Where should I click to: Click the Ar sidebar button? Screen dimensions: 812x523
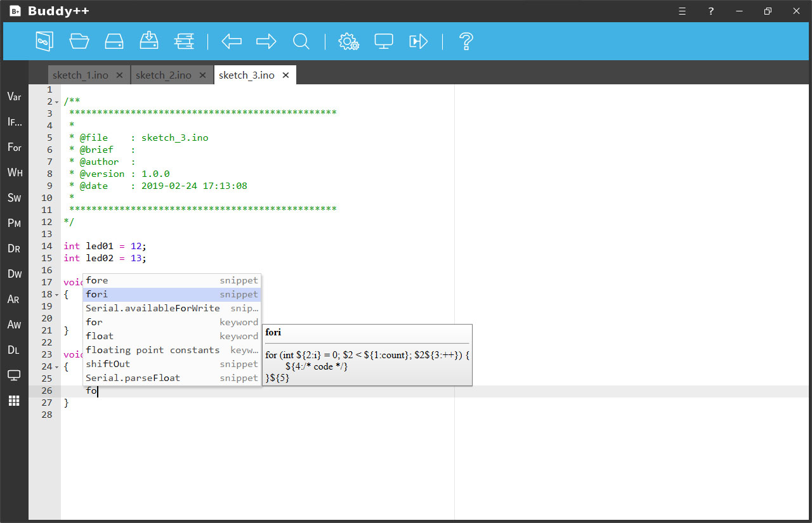(x=14, y=299)
